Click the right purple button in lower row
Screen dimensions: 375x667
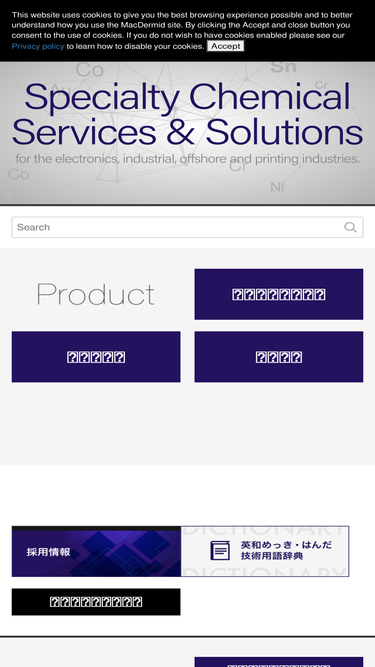[x=279, y=357]
